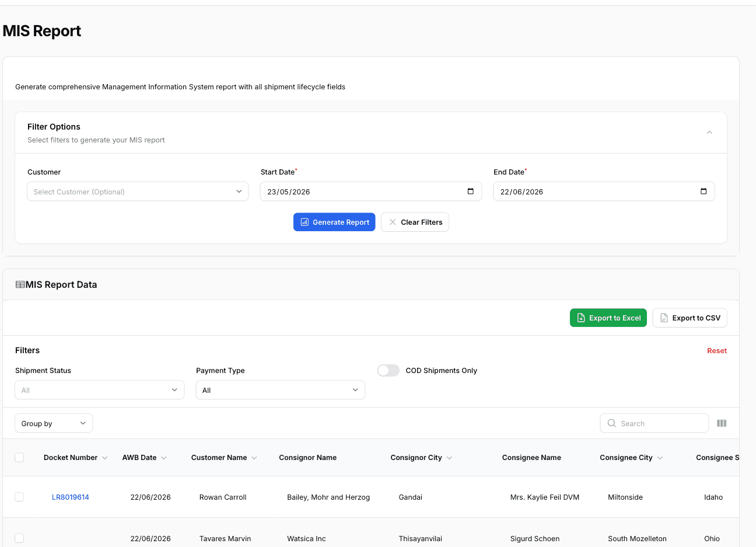Open the Group by dropdown
This screenshot has width=756, height=547.
[54, 423]
